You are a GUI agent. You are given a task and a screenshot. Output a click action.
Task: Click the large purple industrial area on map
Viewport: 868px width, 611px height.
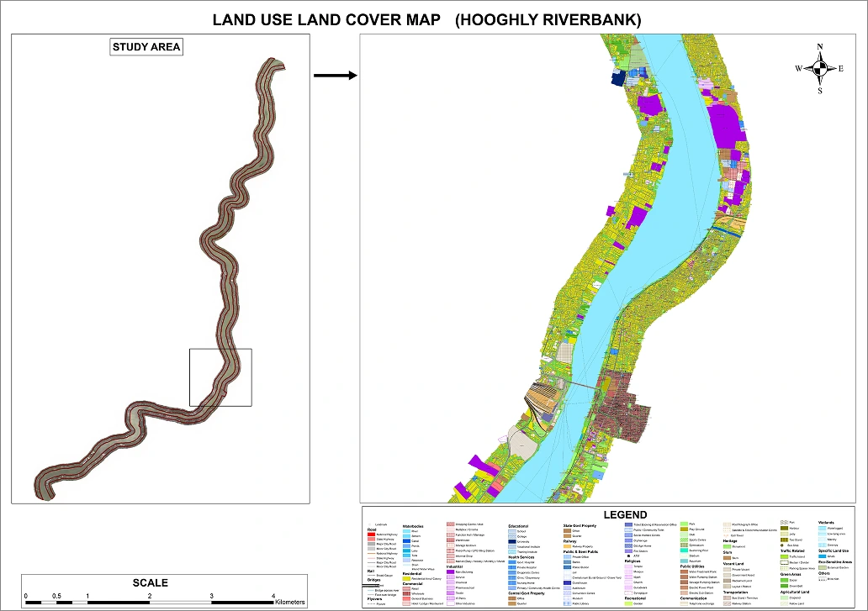pyautogui.click(x=723, y=126)
